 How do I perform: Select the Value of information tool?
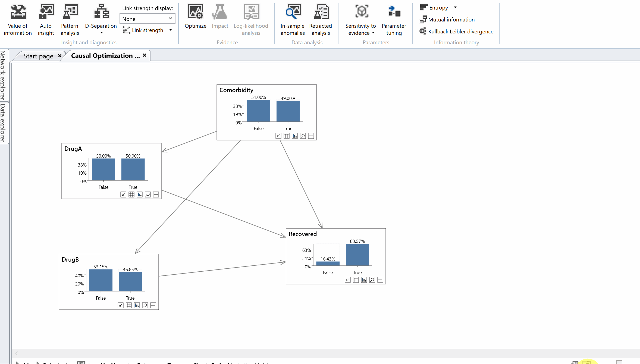point(18,19)
